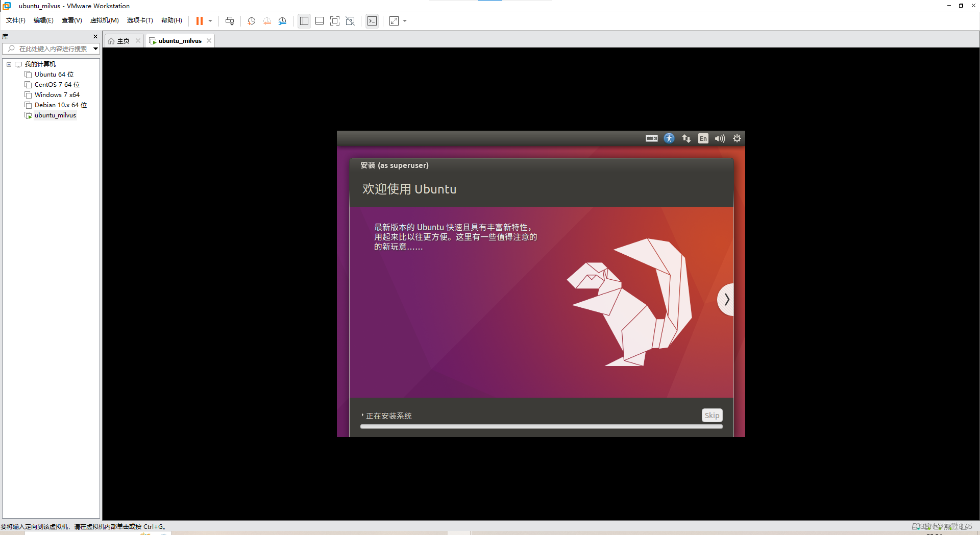Open the 帮助(H) menu

click(171, 20)
